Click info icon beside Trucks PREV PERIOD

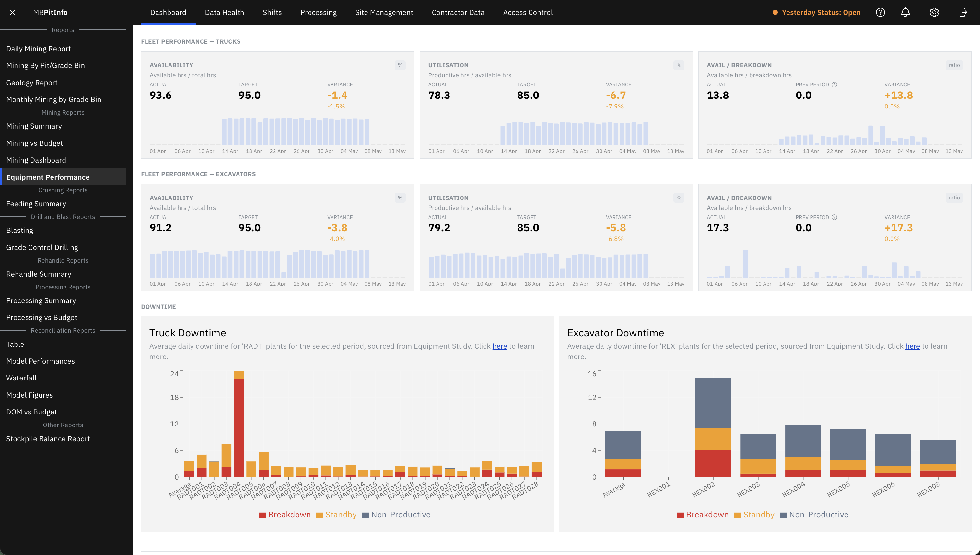[834, 85]
